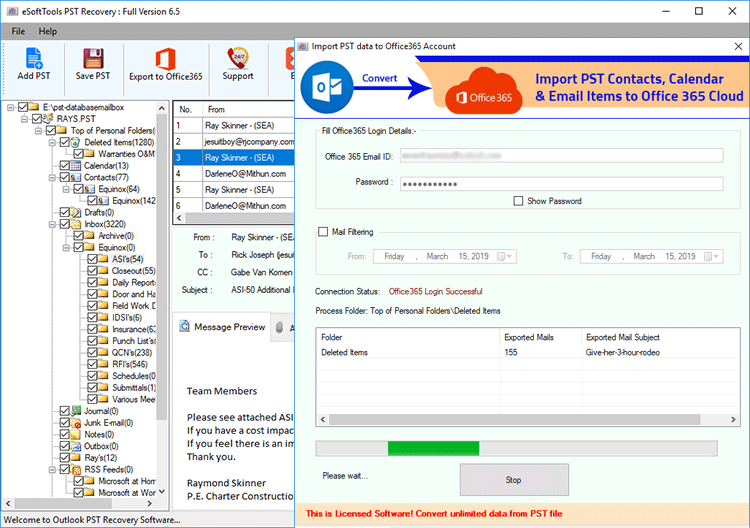Collapse the RSS Feeds(0) tree node

coord(52,470)
